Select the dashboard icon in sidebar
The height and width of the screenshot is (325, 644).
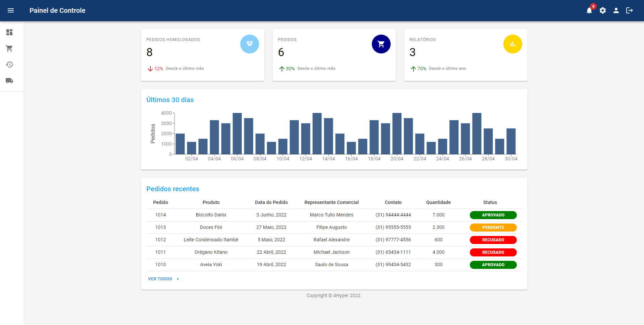(x=9, y=32)
